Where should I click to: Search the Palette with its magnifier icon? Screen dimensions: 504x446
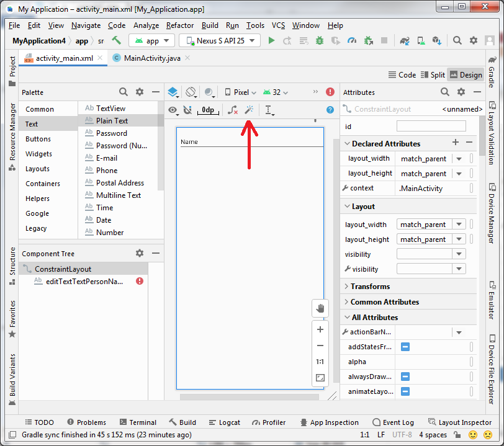coord(124,92)
